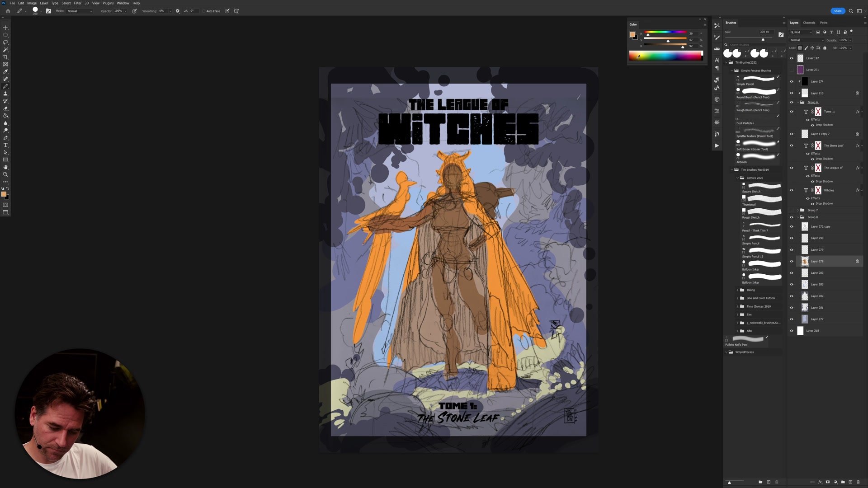The image size is (868, 488).
Task: Select the Hand tool
Action: 6,167
